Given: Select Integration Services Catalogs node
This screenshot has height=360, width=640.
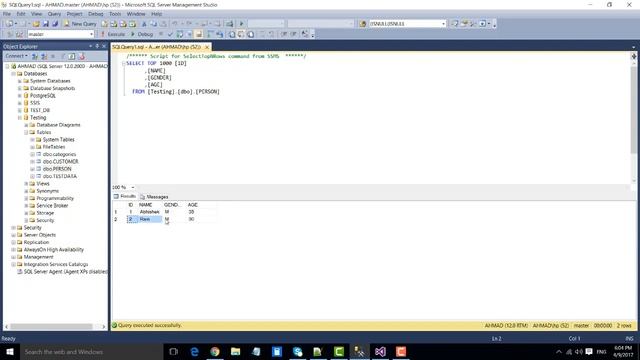Looking at the screenshot, I should (56, 264).
